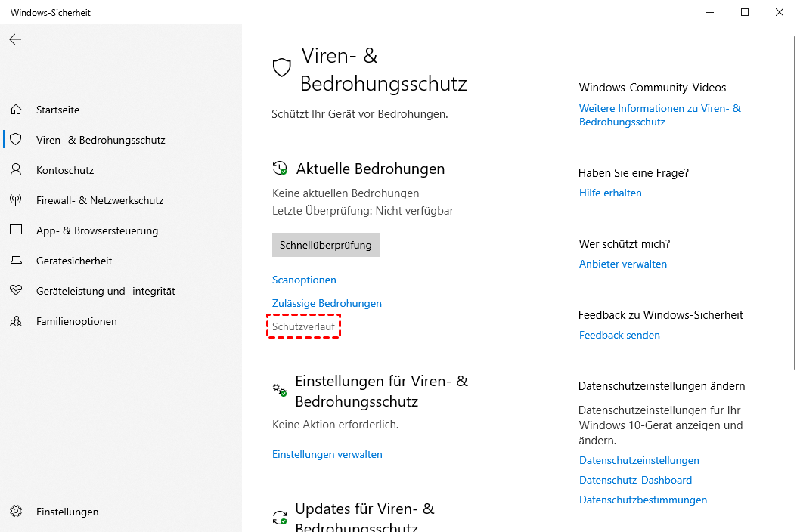Click the back arrow icon

tap(15, 39)
